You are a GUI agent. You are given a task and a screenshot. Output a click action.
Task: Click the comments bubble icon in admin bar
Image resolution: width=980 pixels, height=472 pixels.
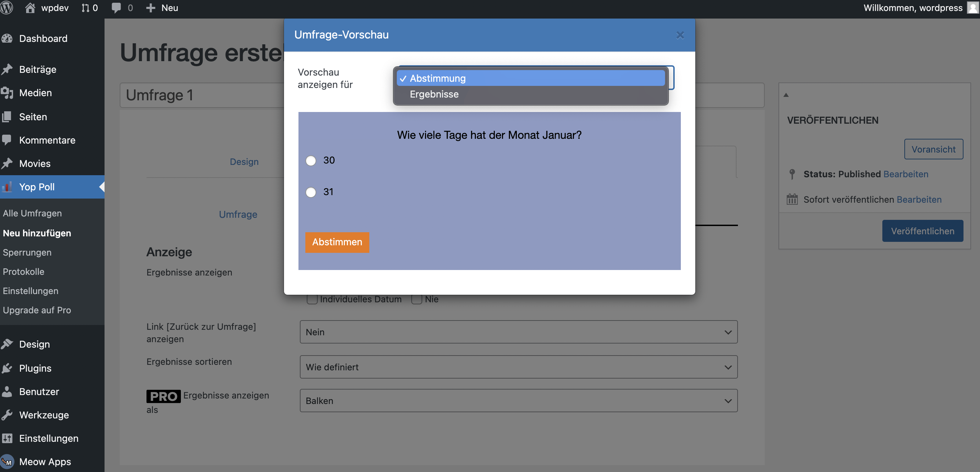click(116, 8)
